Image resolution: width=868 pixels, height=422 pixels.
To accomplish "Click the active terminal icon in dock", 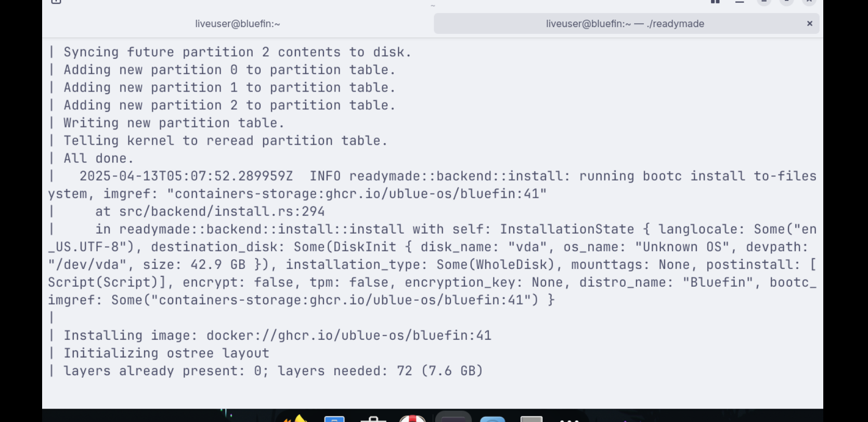I will point(453,418).
